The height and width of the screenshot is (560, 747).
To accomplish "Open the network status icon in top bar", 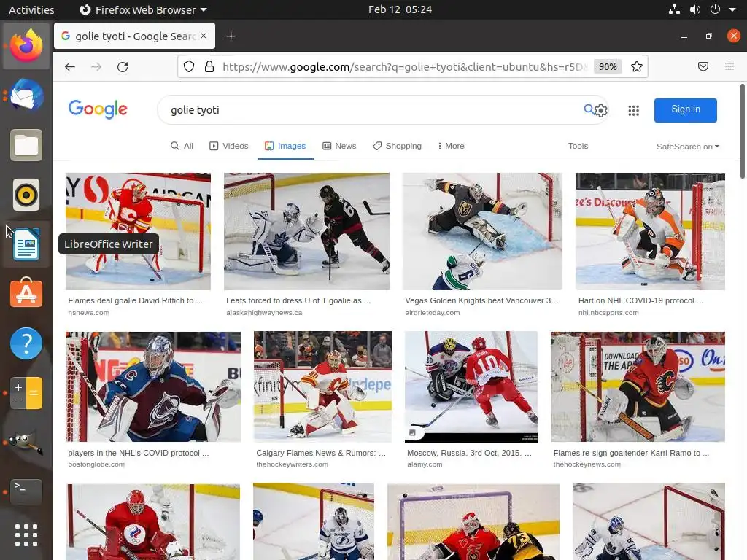I will pyautogui.click(x=674, y=9).
